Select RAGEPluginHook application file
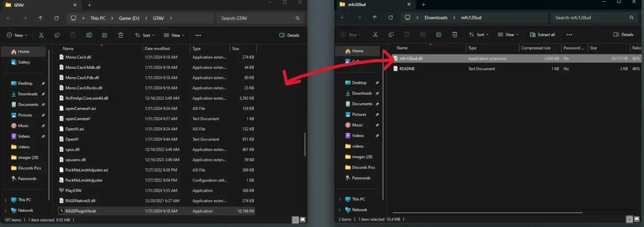Image resolution: width=644 pixels, height=227 pixels. pos(80,211)
